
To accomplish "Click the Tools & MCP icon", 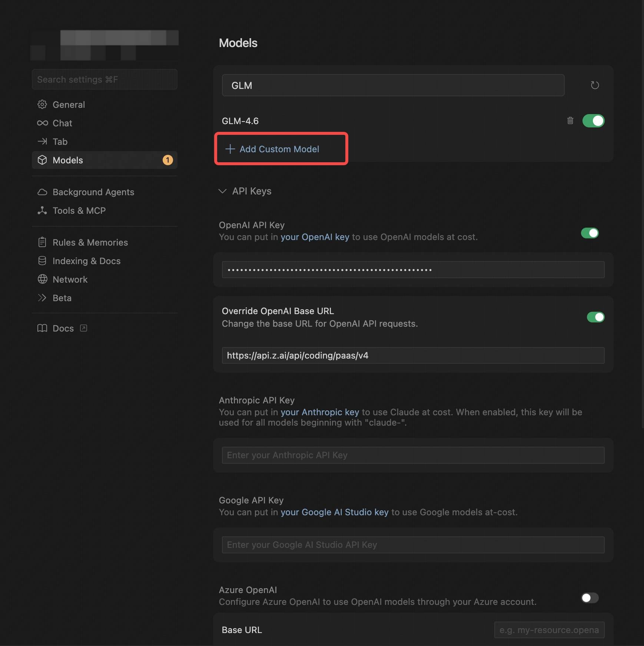I will click(42, 210).
